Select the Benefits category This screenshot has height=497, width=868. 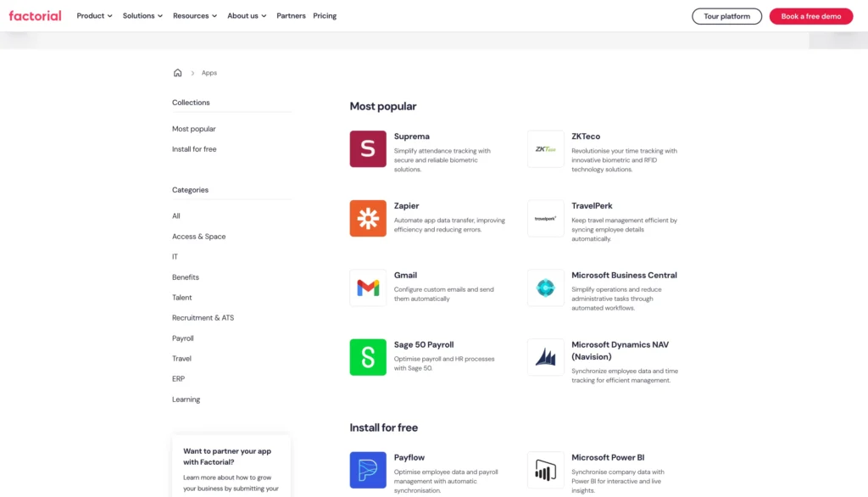186,277
